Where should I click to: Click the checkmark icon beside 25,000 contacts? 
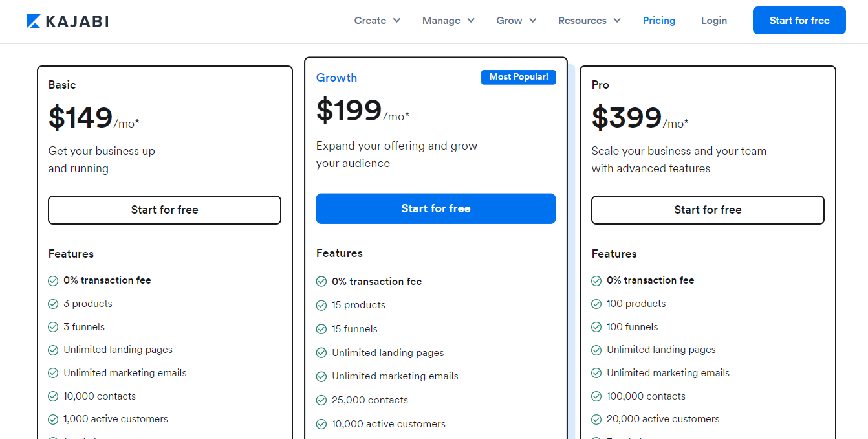321,400
